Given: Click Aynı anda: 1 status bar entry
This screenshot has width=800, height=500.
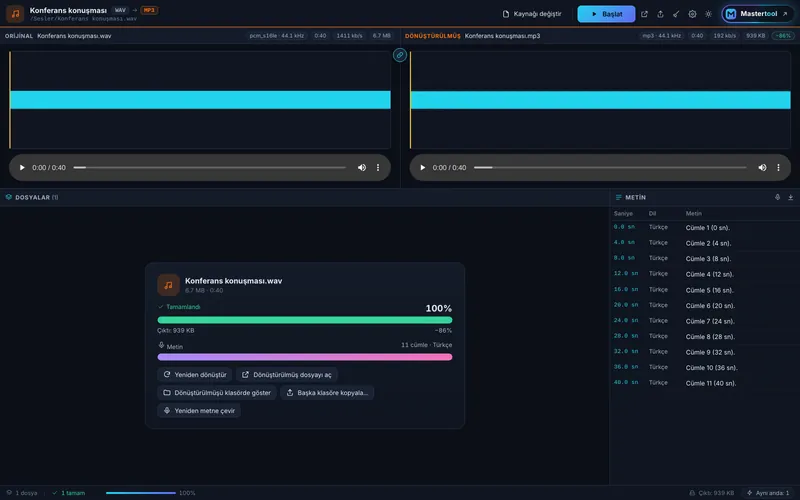Looking at the screenshot, I should [x=768, y=493].
